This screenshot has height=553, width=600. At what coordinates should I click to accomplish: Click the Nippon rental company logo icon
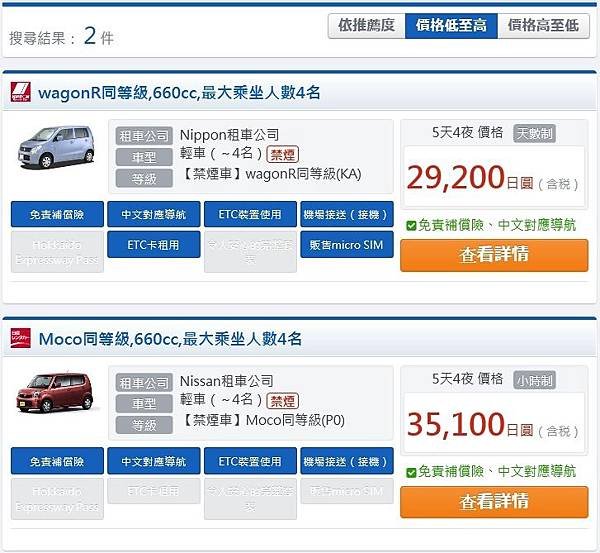[21, 92]
